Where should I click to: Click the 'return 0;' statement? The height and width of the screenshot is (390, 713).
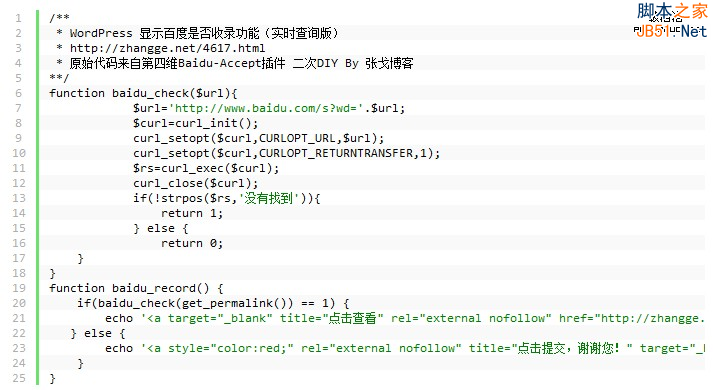192,243
